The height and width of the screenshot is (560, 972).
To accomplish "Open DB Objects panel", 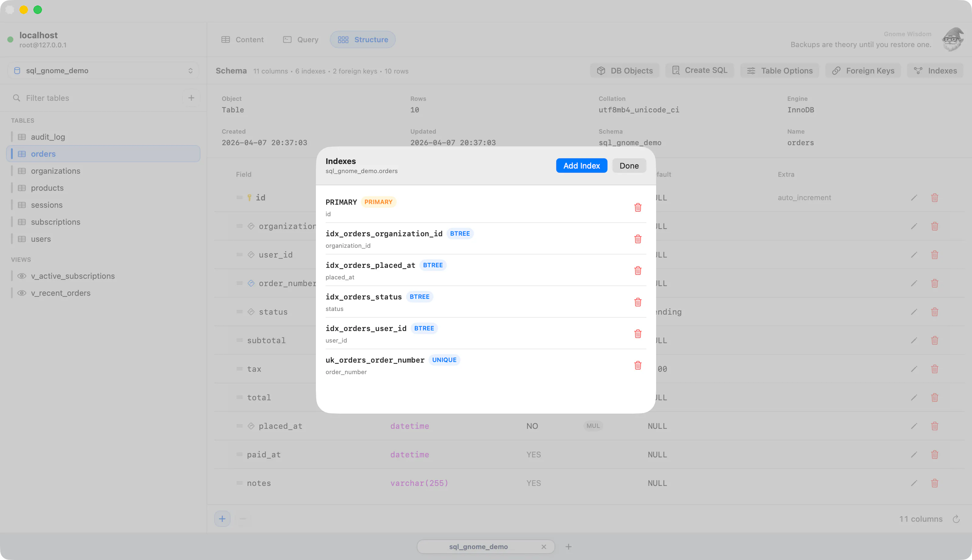I will pyautogui.click(x=625, y=71).
